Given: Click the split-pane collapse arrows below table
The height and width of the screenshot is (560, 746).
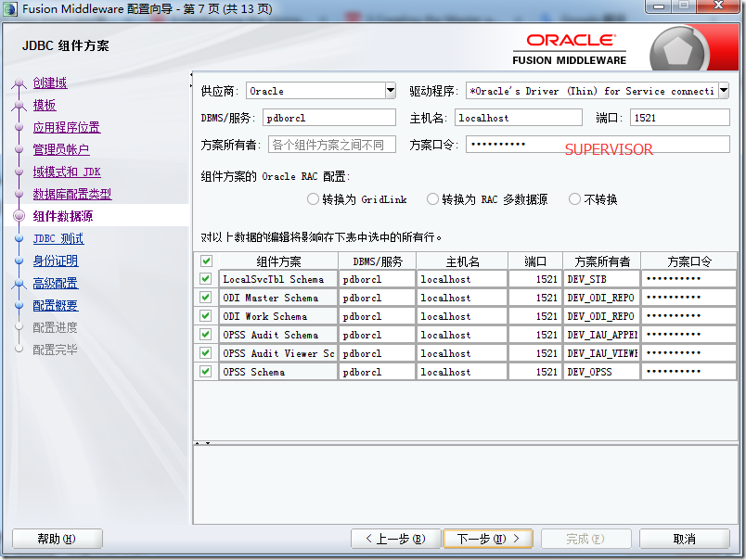Looking at the screenshot, I should click(202, 443).
